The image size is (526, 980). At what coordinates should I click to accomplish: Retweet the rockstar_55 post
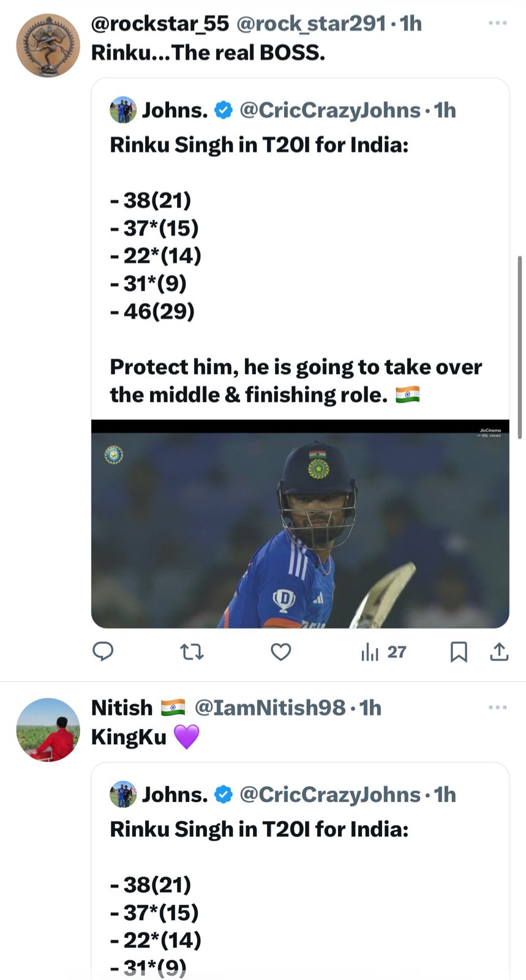point(192,652)
